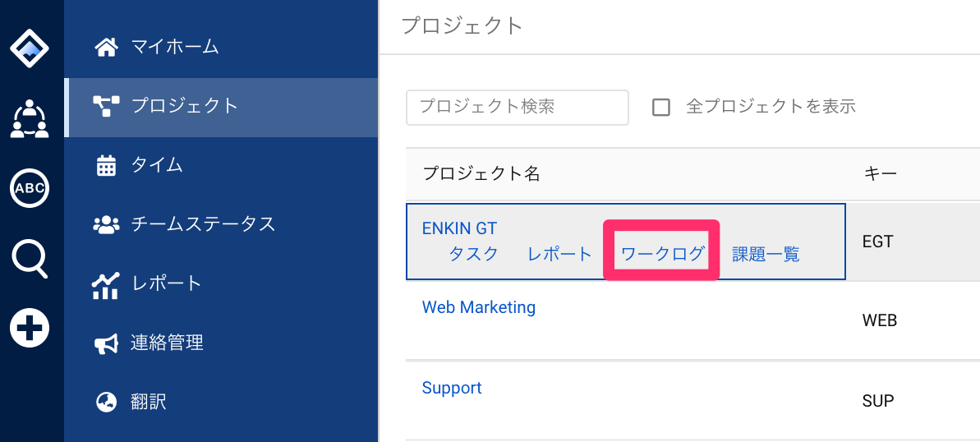Viewport: 980px width, 442px height.
Task: Open the 課題一覧 link for ENKIN GT
Action: 766,255
